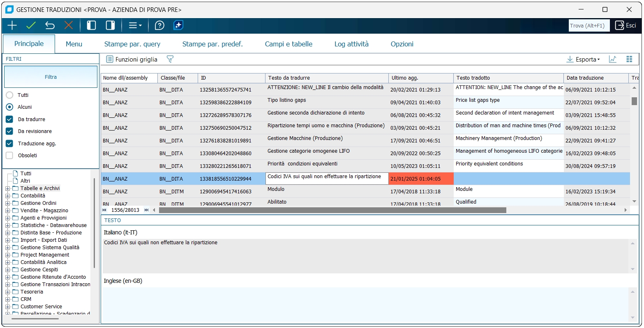The width and height of the screenshot is (644, 328).
Task: Click the Esci button
Action: tap(626, 25)
